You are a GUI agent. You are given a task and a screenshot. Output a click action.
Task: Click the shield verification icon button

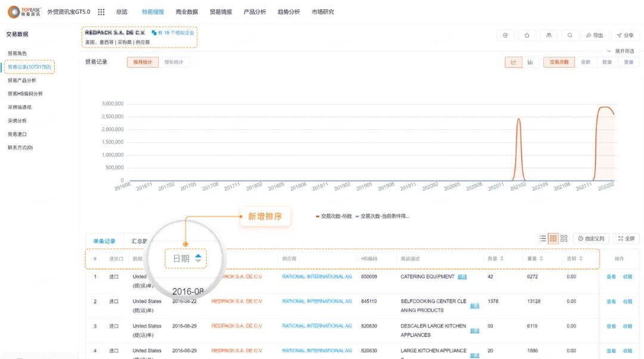pos(505,35)
